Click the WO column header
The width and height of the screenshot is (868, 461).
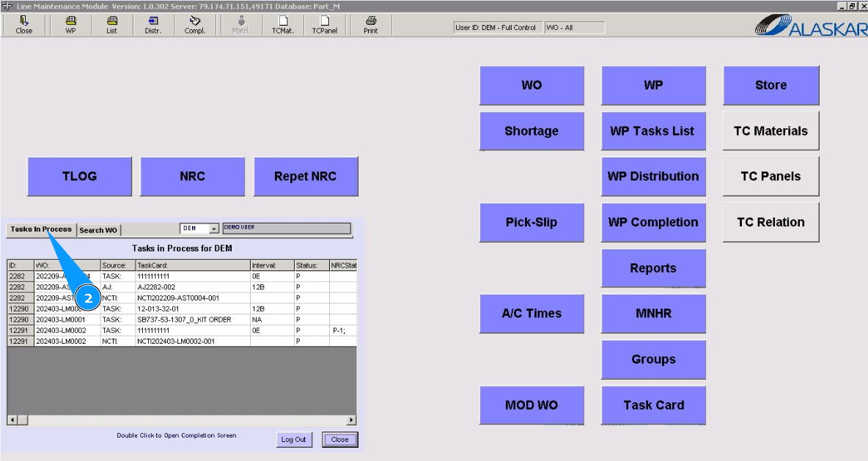[x=67, y=265]
